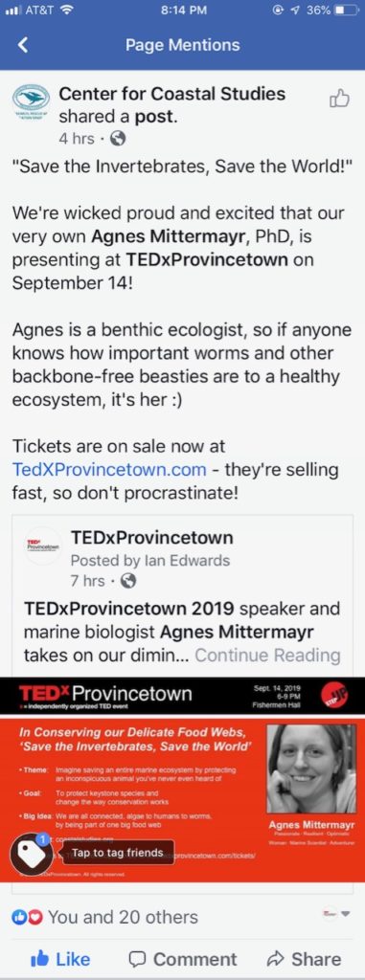Tap the globe public icon beside 4 hrs
365x980 pixels.
[119, 140]
